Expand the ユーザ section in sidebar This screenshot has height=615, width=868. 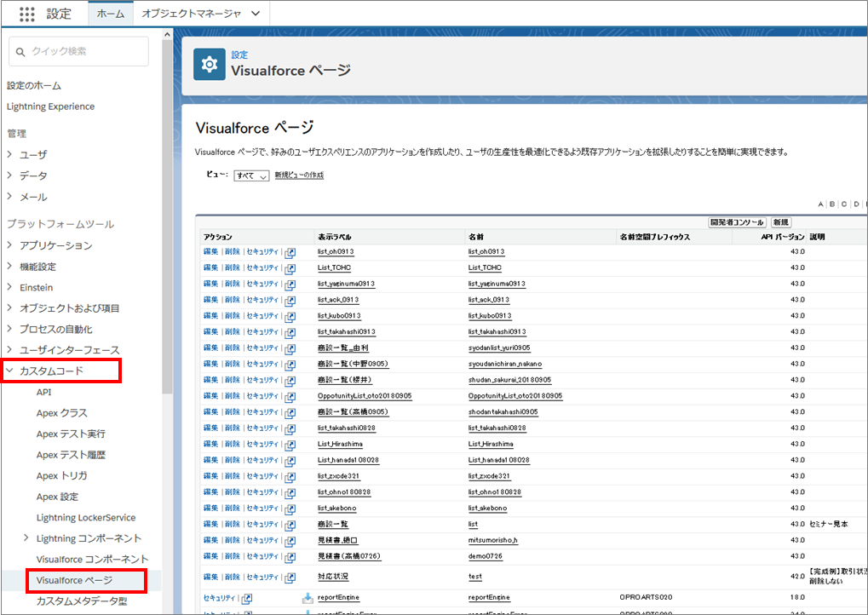click(x=10, y=155)
